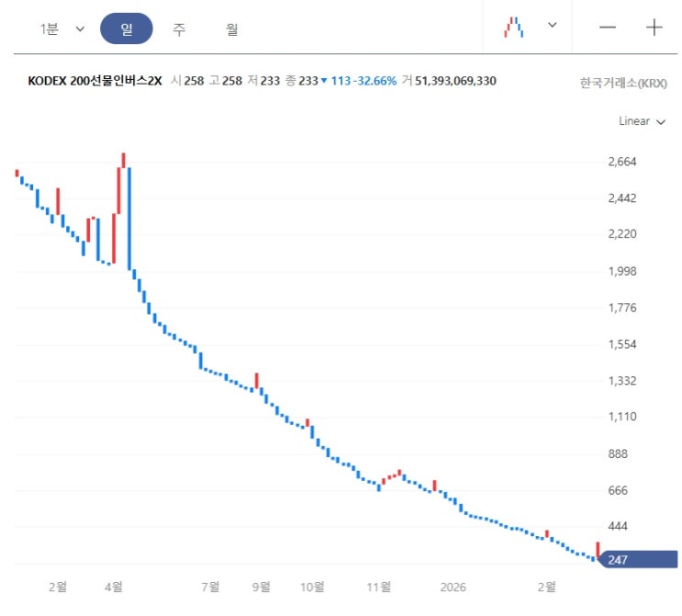Click the -32.66% change value
Image resolution: width=682 pixels, height=616 pixels.
coord(375,81)
